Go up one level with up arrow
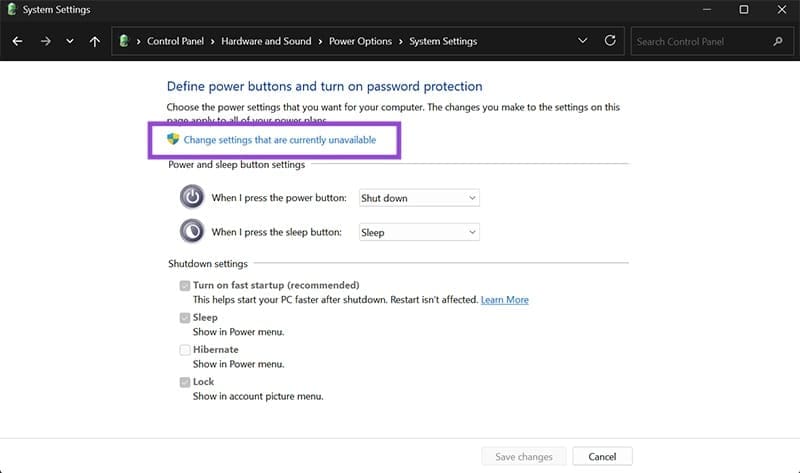The height and width of the screenshot is (473, 800). pos(94,41)
